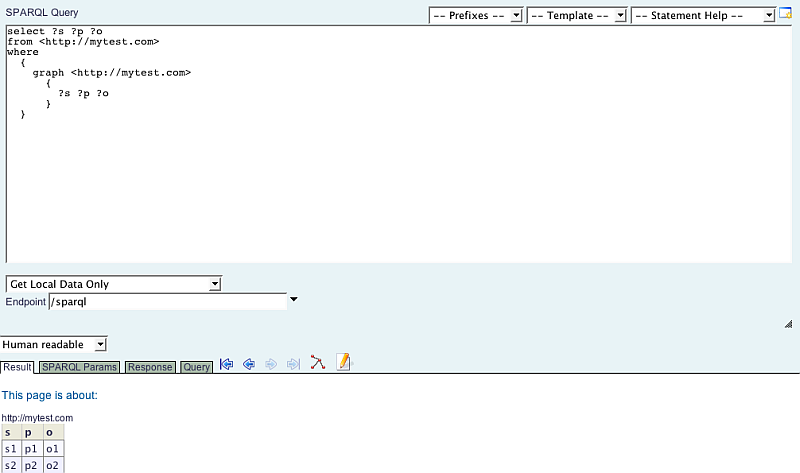
Task: Open the Statement Help dropdown
Action: point(703,15)
